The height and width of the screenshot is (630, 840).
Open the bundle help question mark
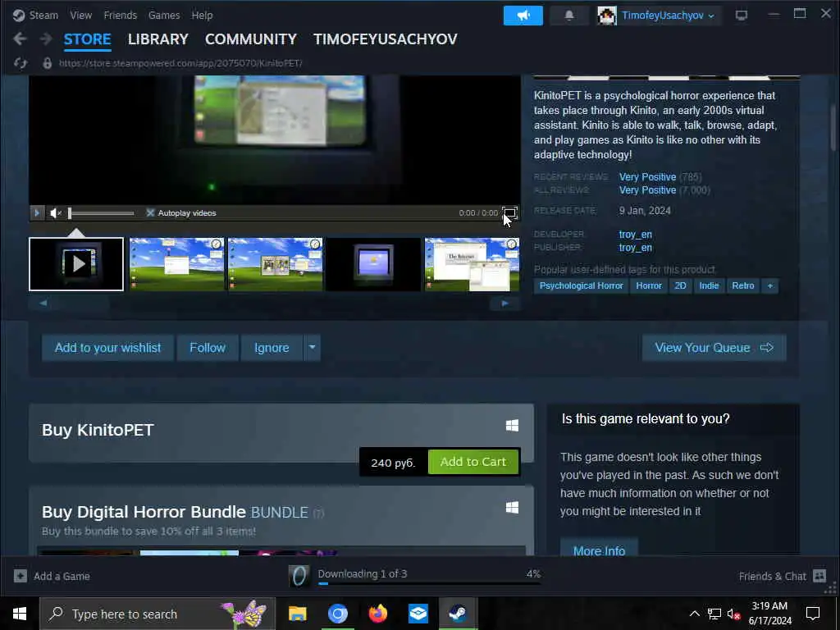pos(319,514)
